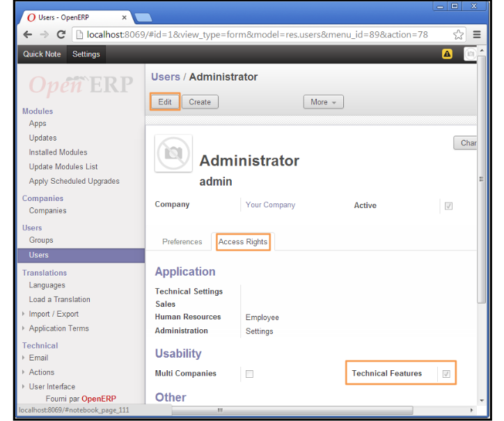Image resolution: width=504 pixels, height=421 pixels.
Task: Click the scroll down arrow
Action: tap(482, 400)
